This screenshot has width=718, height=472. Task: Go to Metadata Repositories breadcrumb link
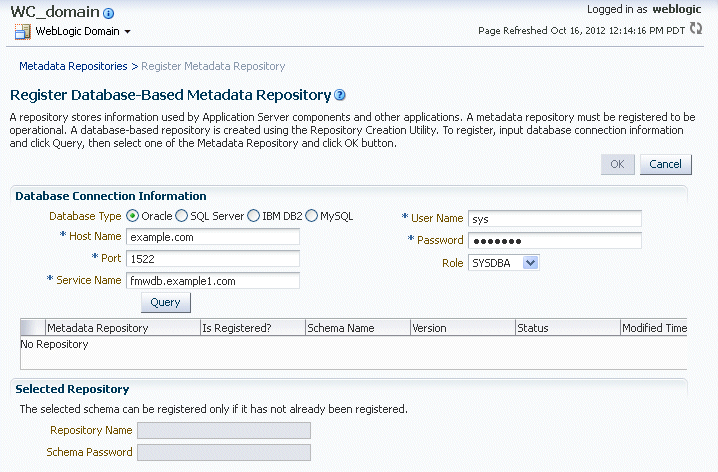(x=73, y=66)
